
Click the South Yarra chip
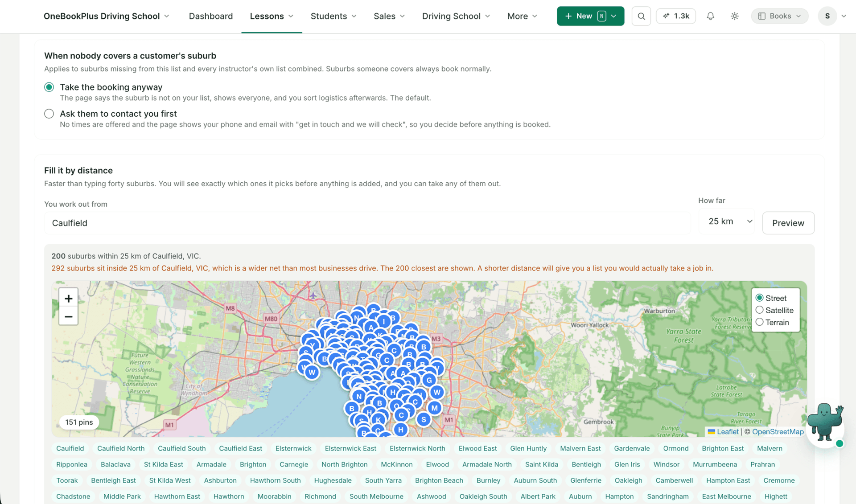(x=383, y=480)
